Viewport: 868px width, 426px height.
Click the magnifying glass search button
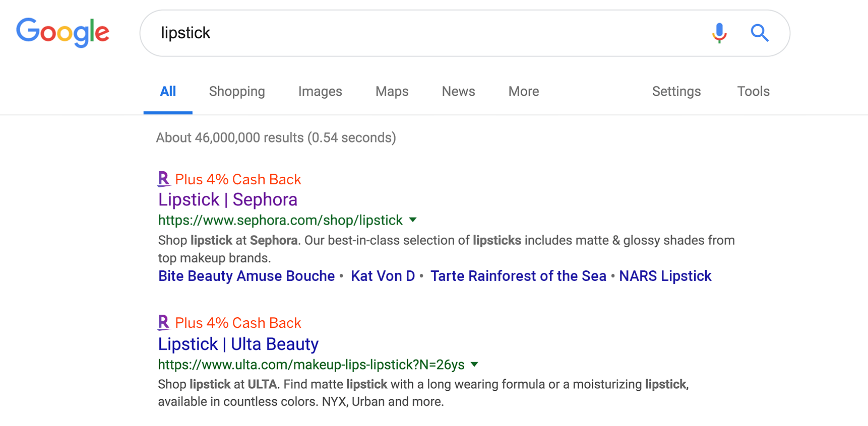click(x=760, y=33)
